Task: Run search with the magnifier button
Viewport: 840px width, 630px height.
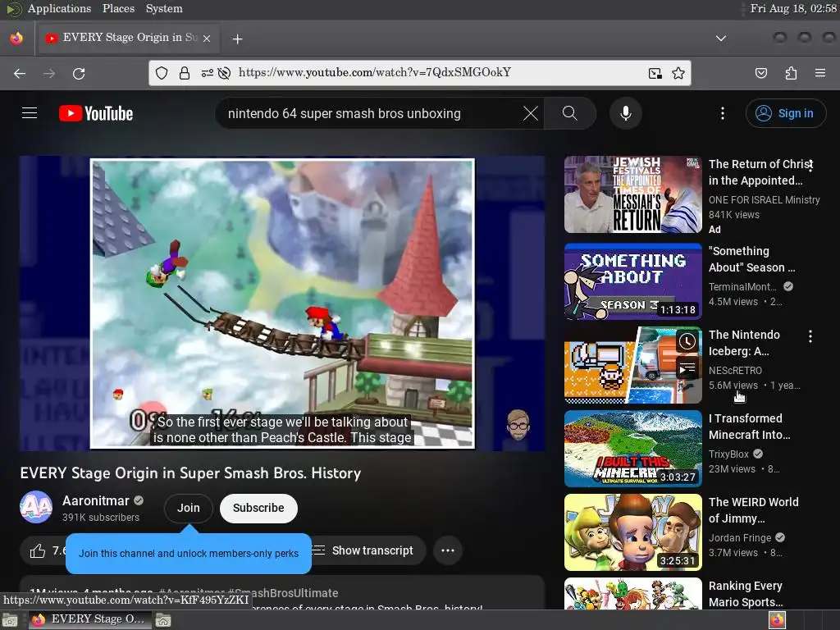Action: coord(569,113)
